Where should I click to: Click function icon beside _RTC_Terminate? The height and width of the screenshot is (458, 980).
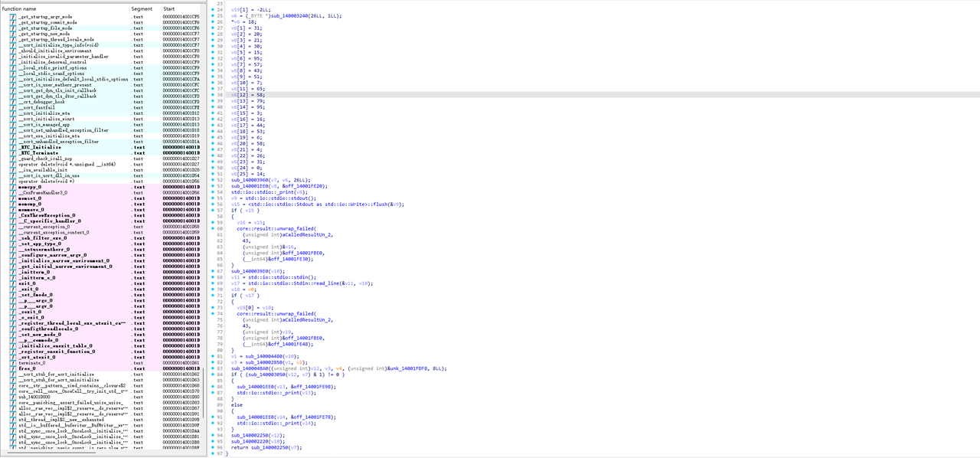click(x=13, y=153)
